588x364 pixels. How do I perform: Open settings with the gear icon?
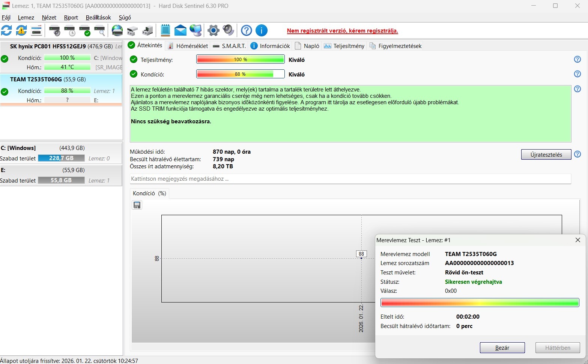point(214,30)
